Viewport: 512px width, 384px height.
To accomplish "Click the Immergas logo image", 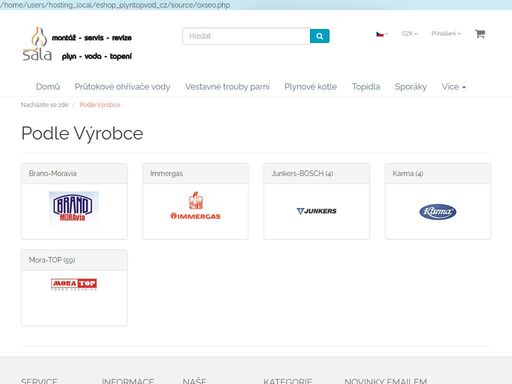I will point(195,206).
